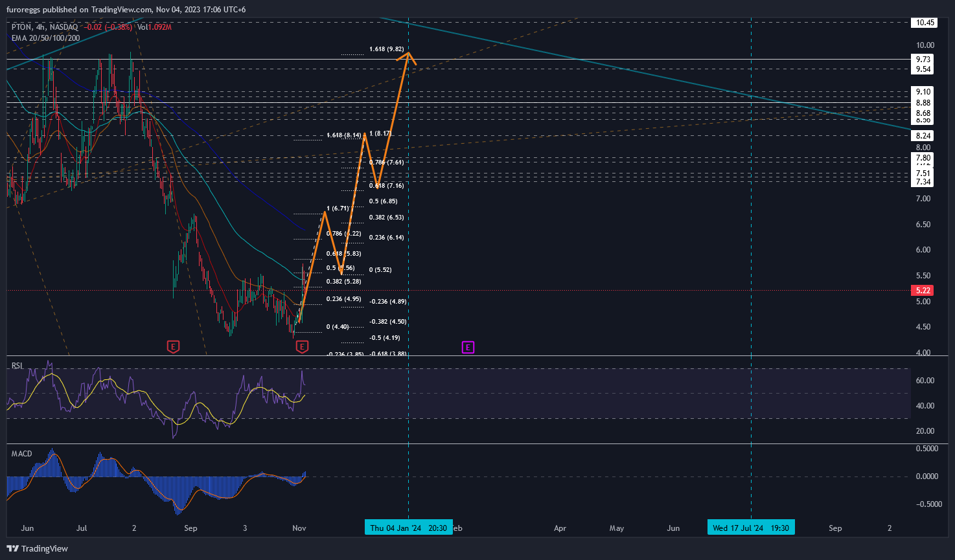Click the 7.34 price level label
Image resolution: width=955 pixels, height=560 pixels.
tap(923, 182)
